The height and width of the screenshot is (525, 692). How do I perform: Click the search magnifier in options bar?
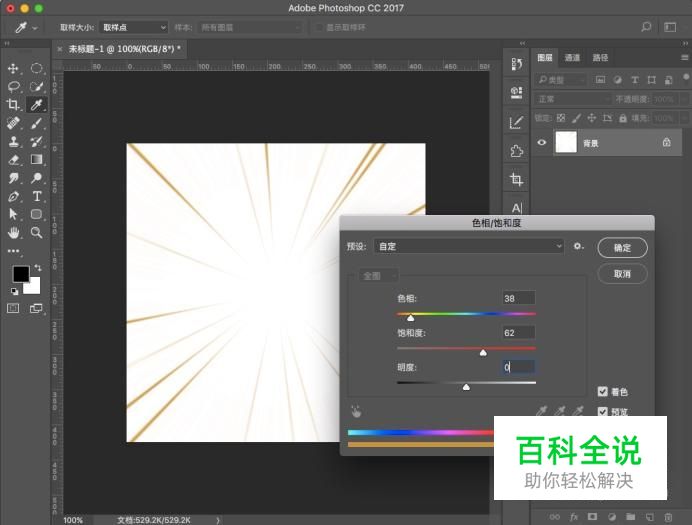click(x=646, y=27)
